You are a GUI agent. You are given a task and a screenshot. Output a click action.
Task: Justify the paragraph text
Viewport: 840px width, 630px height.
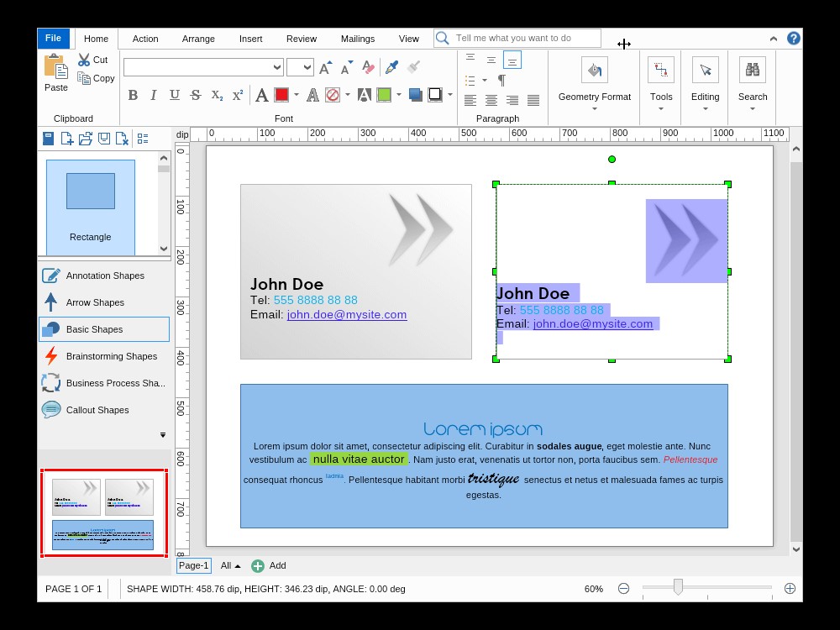point(533,100)
